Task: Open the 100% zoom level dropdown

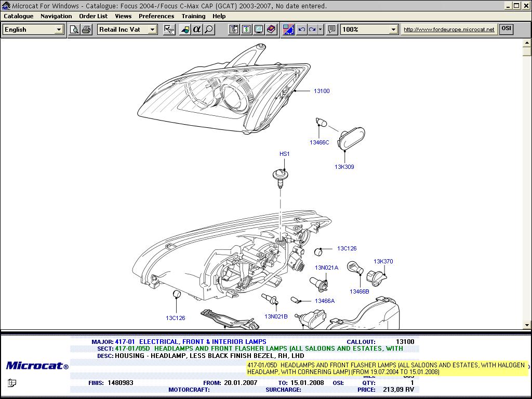Action: click(393, 30)
